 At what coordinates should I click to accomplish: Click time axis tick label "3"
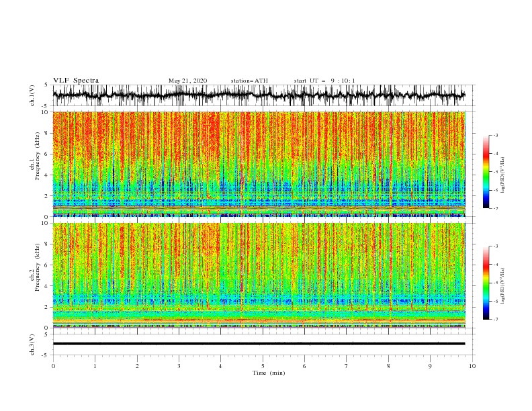pos(179,366)
